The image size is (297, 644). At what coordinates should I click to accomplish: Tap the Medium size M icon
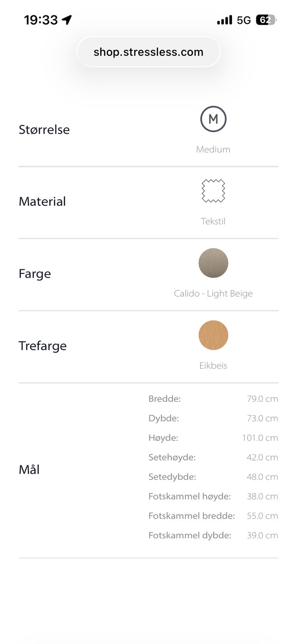coord(213,119)
